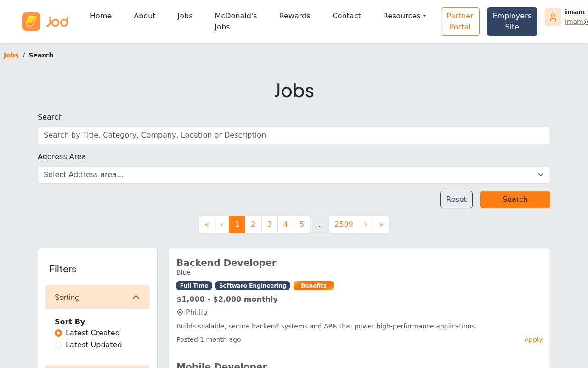
Task: Click the map pin icon beside Phillip
Action: coord(179,312)
